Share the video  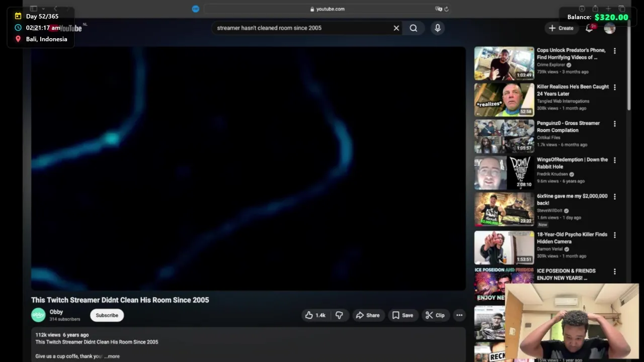368,315
